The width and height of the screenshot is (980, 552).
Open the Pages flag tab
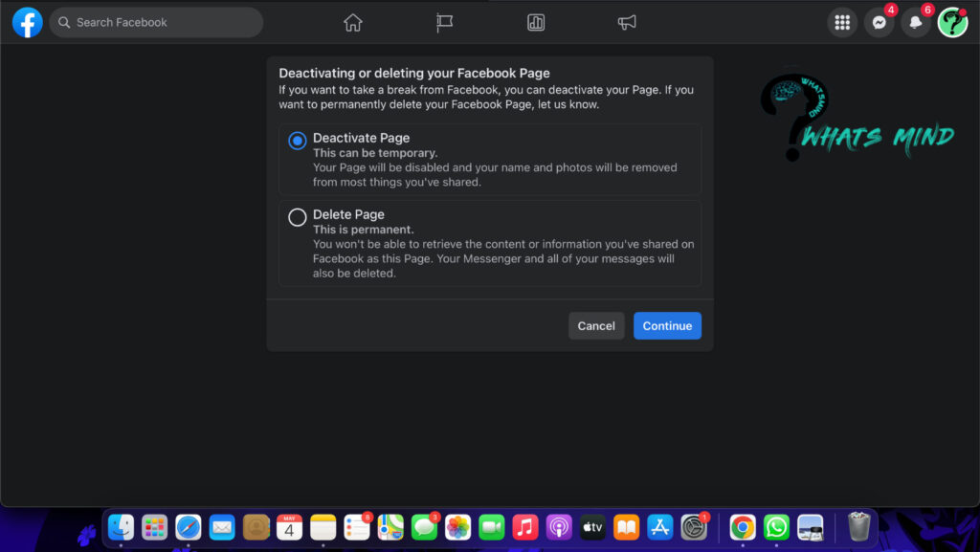click(444, 22)
